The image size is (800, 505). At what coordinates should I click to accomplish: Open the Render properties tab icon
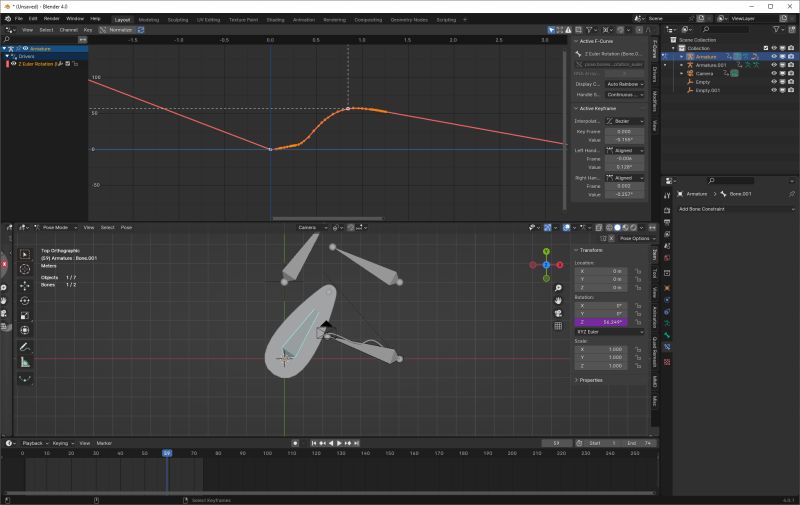[667, 210]
